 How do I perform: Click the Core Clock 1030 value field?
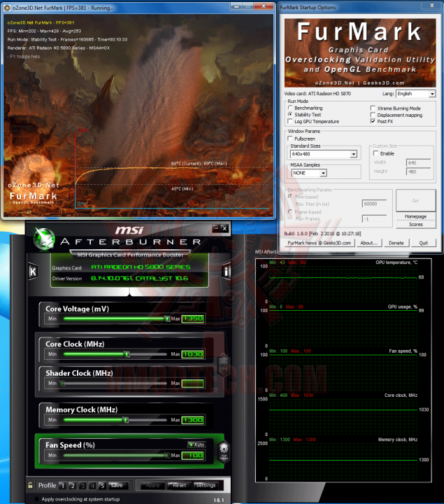click(x=193, y=354)
